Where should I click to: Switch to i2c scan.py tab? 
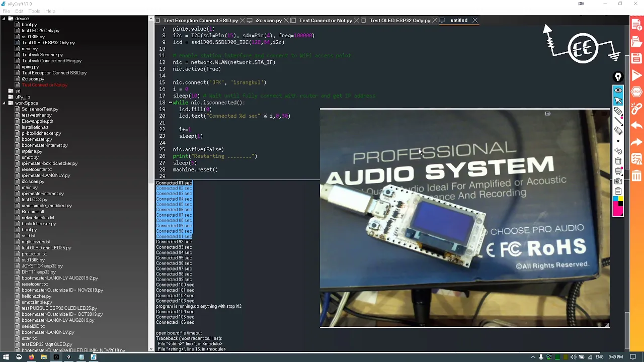(268, 21)
